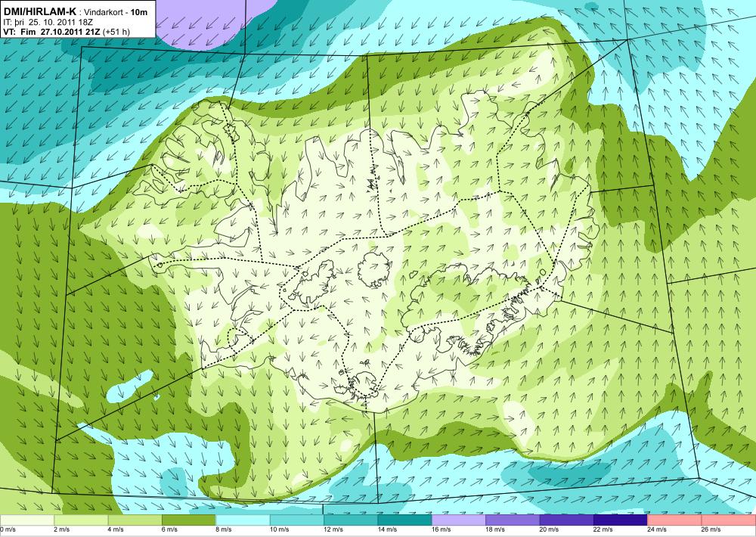The width and height of the screenshot is (756, 537).
Task: Select the "12 m/s" legend label
Action: point(333,529)
